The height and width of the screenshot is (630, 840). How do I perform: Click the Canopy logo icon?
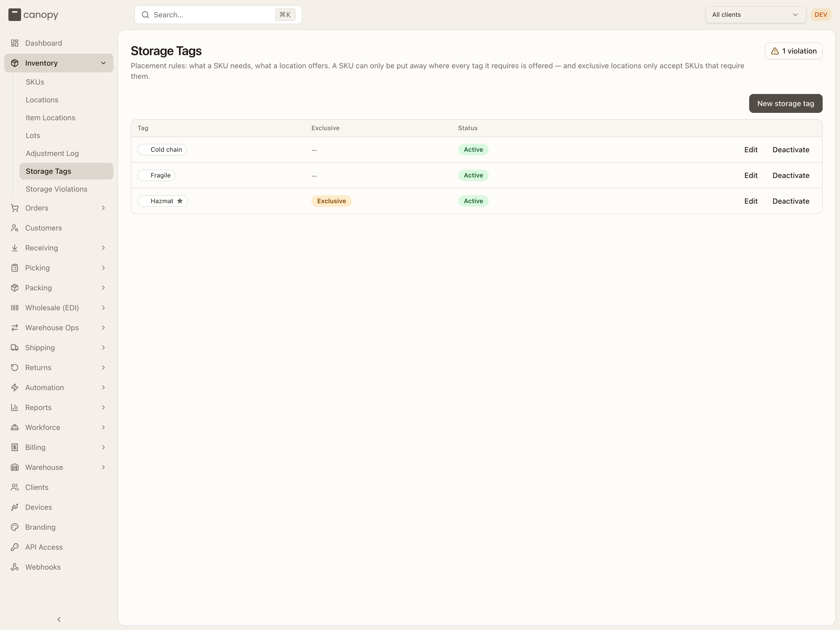point(14,15)
